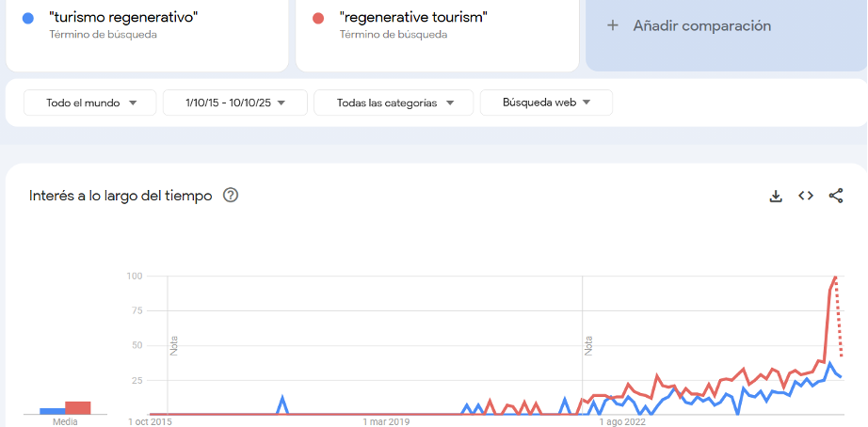Screen dimensions: 868x427
Task: Click the red average bar above Media
Action: (x=77, y=408)
